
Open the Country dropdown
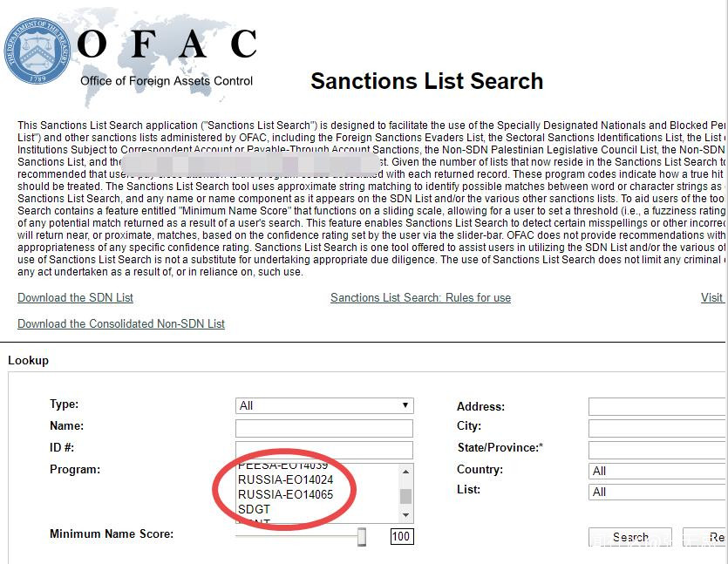[x=657, y=471]
